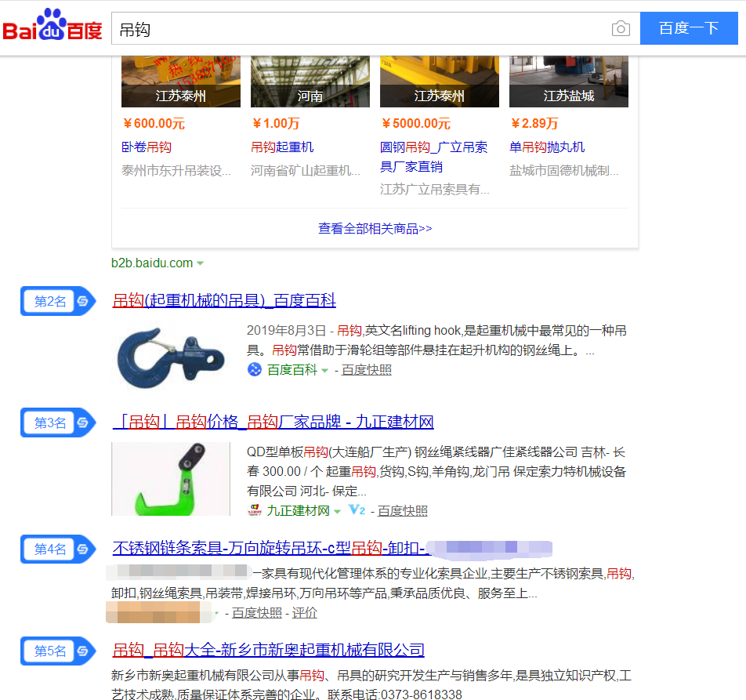Open 百度快照 for the 九正建材网 result
746x700 pixels.
click(403, 510)
